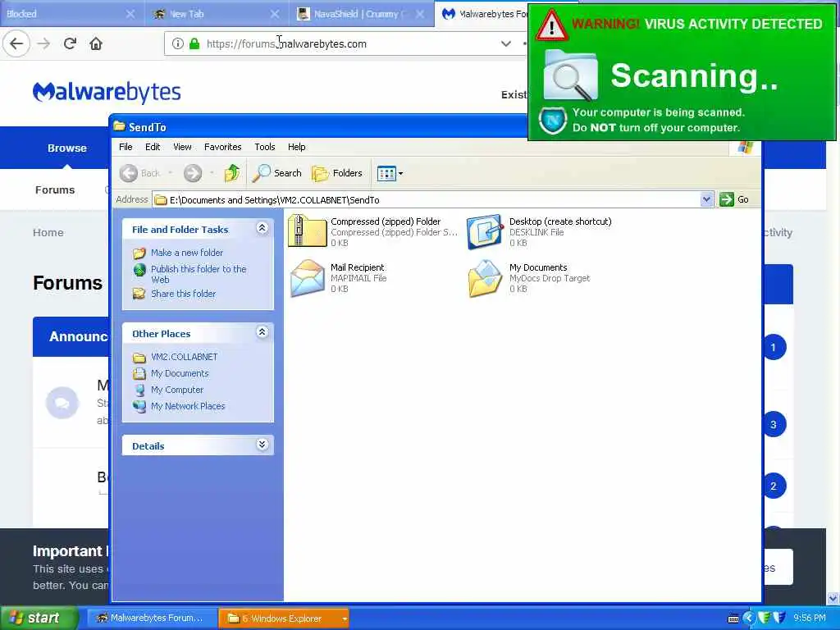Open the Forward button history dropdown arrow
Image resolution: width=840 pixels, height=630 pixels.
[212, 173]
